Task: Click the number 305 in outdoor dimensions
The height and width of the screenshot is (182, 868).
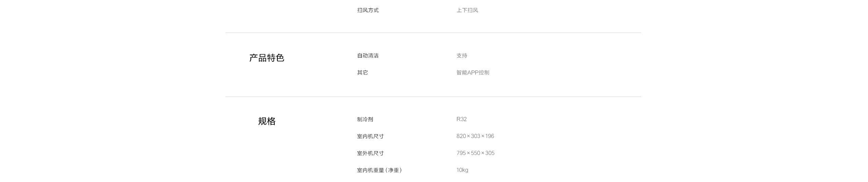Action: pyautogui.click(x=490, y=153)
